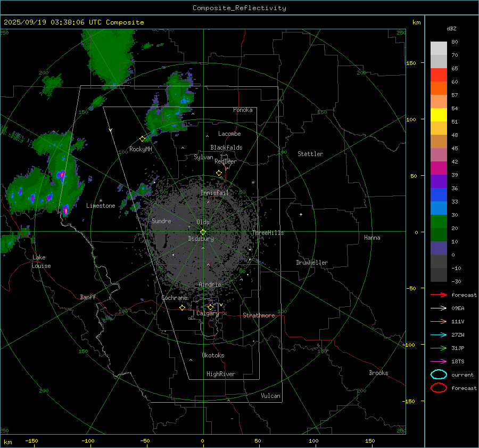The image size is (479, 448).
Task: Select the magenta 18TS arrow legend icon
Action: click(439, 361)
